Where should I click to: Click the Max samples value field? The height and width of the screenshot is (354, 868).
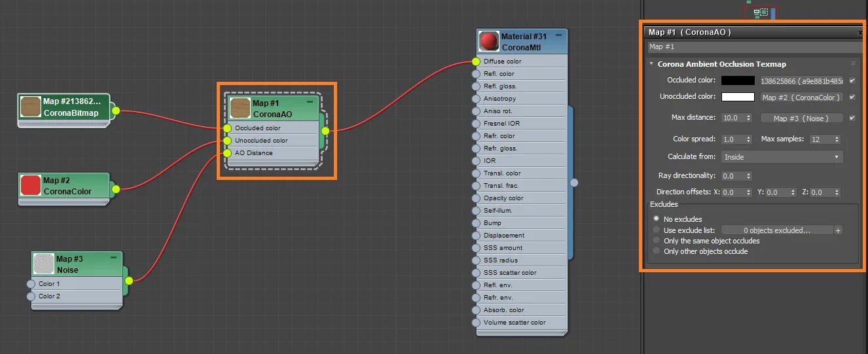[820, 139]
